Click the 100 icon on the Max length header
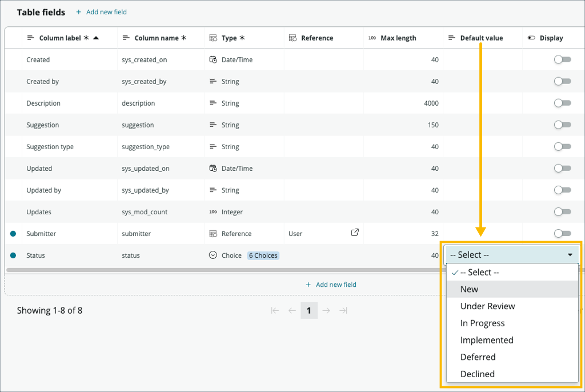The image size is (585, 392). click(372, 38)
